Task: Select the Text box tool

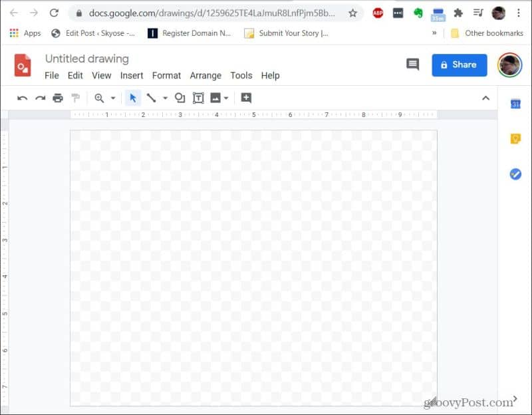Action: coord(198,98)
